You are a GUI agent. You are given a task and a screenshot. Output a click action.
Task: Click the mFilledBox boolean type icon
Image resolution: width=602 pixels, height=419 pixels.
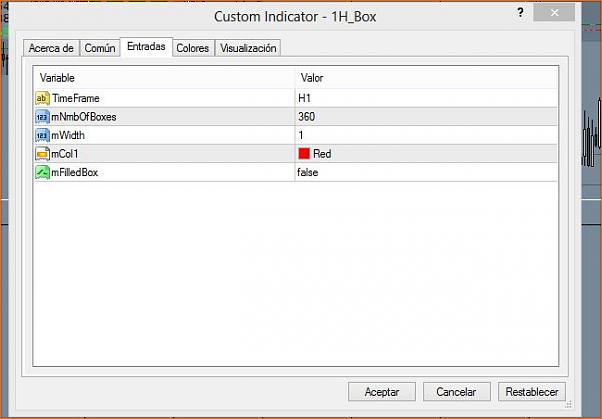pyautogui.click(x=42, y=172)
